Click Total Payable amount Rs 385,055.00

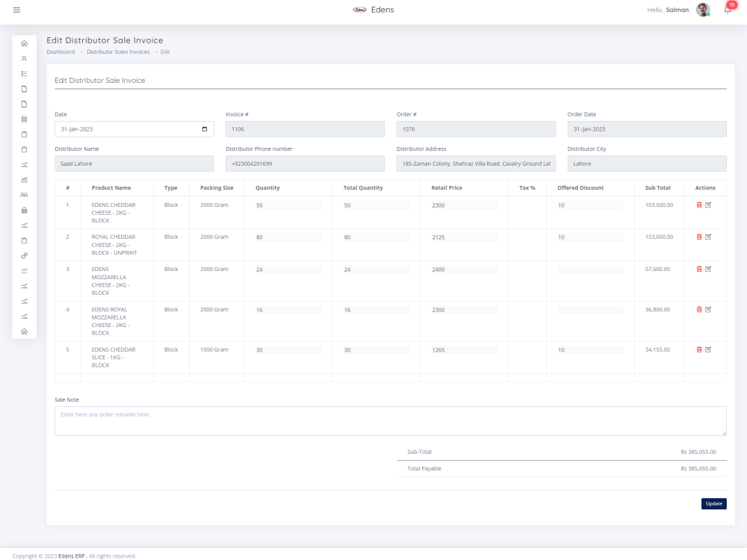(698, 469)
